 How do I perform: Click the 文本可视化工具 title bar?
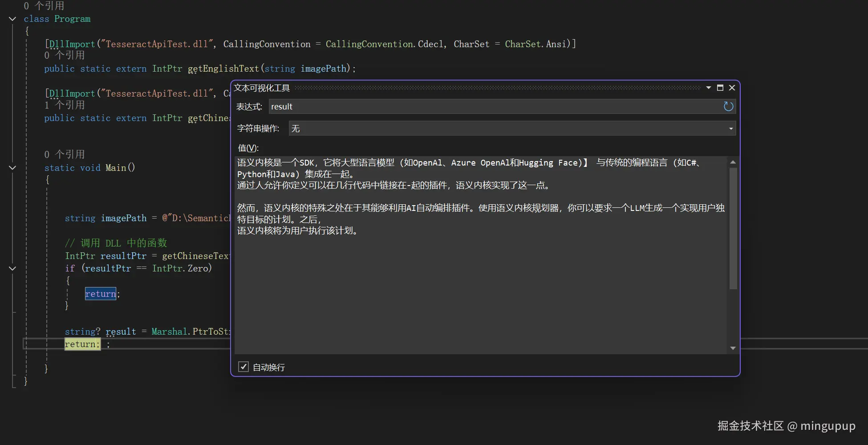click(262, 88)
